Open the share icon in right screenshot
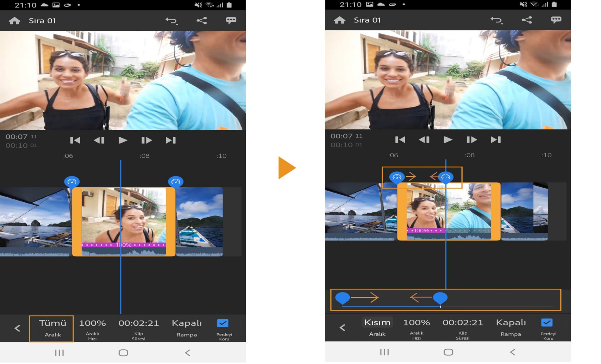601x364 pixels. point(527,20)
